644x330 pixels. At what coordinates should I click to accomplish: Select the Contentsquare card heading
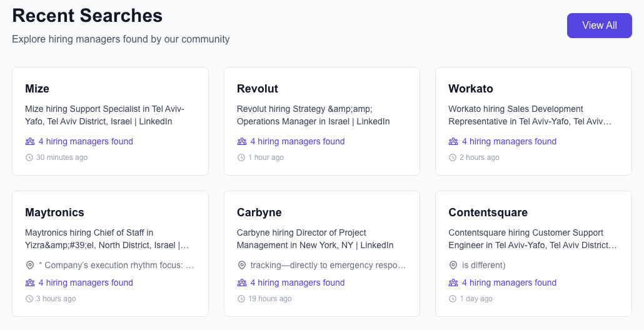488,212
